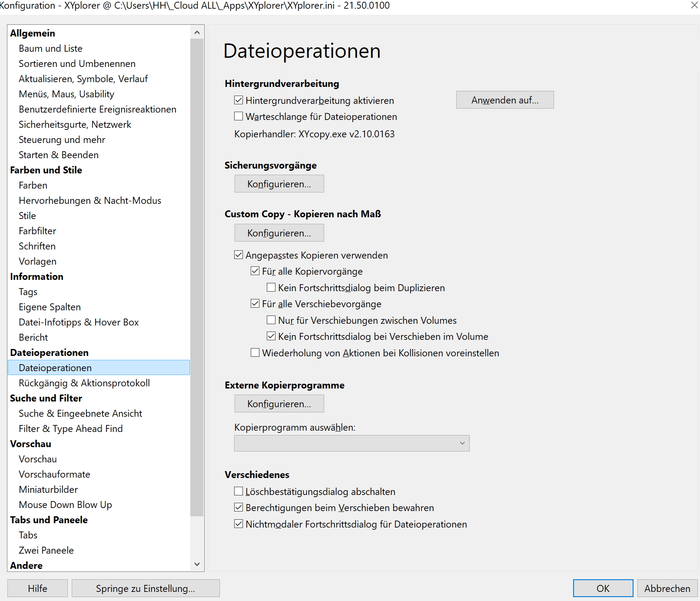The height and width of the screenshot is (601, 700).
Task: Enable Löschbestätigungsdialog abschalten option
Action: (239, 491)
